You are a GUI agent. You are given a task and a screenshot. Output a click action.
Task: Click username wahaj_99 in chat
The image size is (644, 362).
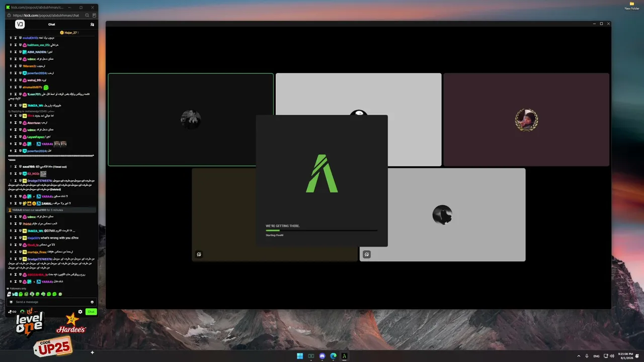point(34,80)
